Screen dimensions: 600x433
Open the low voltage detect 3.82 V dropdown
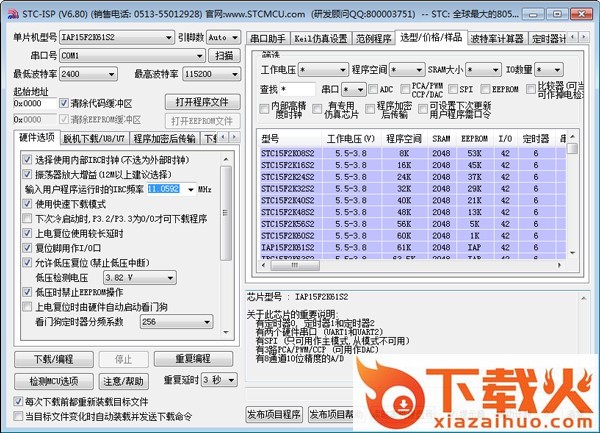pyautogui.click(x=140, y=278)
